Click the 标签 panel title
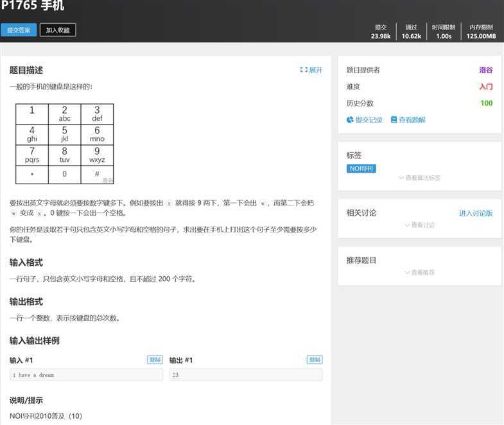The width and height of the screenshot is (504, 425). pyautogui.click(x=354, y=155)
